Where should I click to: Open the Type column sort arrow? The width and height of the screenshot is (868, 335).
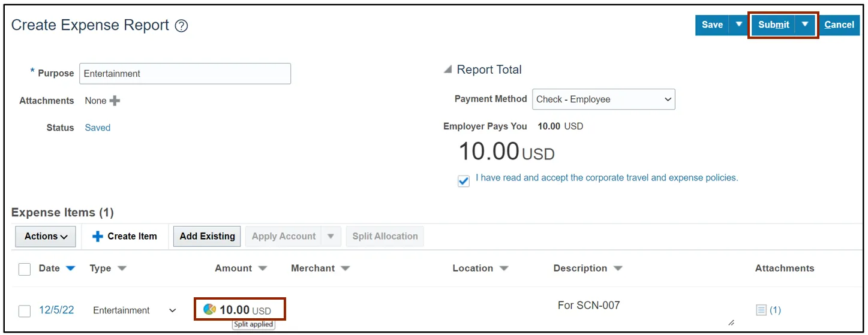pos(122,268)
